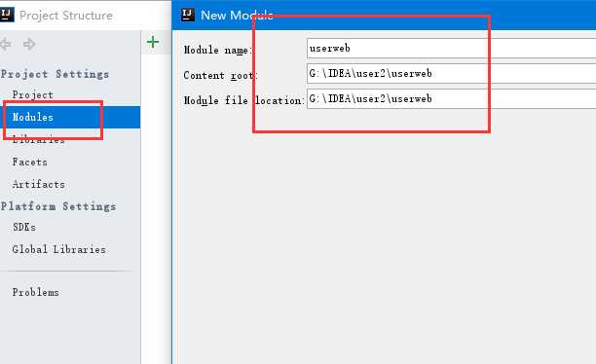Click the IntelliJ icon in New Module title
596x364 pixels.
tap(188, 15)
